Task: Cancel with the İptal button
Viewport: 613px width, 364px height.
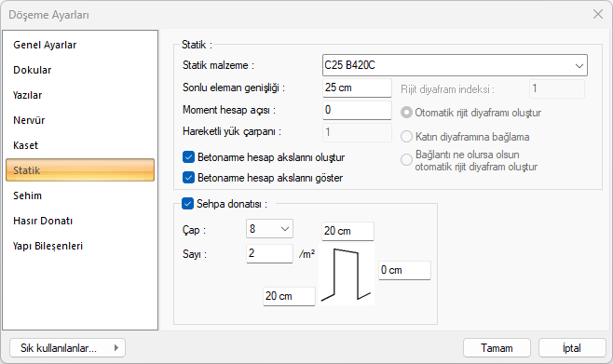Action: [x=572, y=347]
